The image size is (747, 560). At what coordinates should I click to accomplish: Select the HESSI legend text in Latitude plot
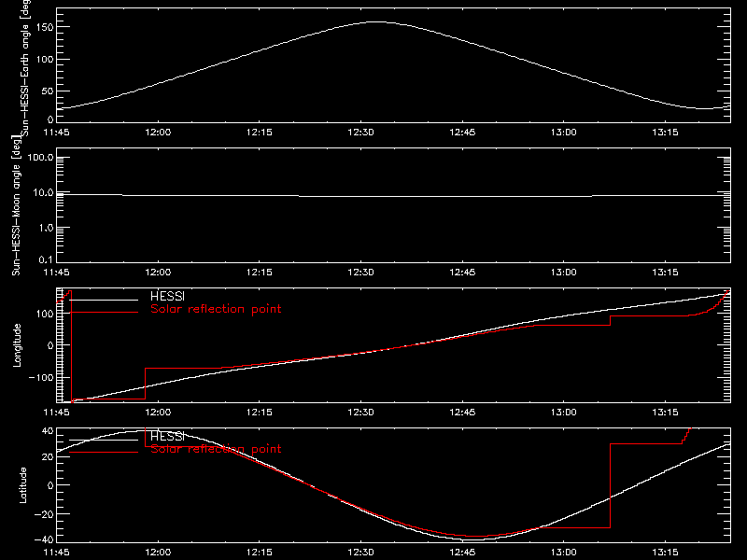[167, 436]
